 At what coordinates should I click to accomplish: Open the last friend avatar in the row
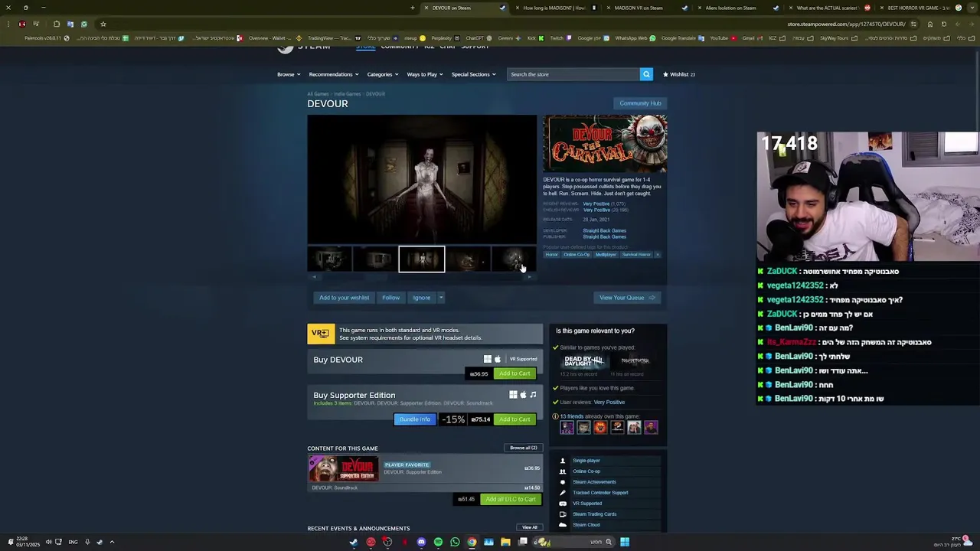(651, 428)
